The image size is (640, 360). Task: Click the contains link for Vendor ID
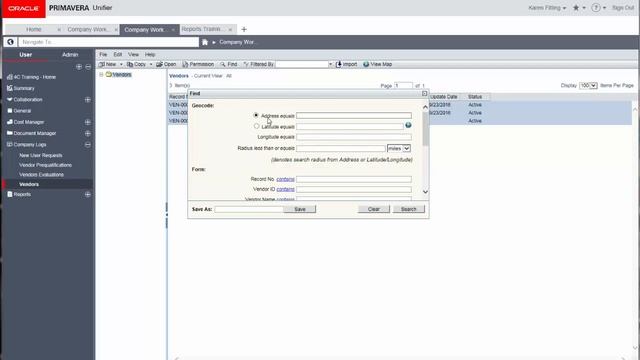(285, 189)
